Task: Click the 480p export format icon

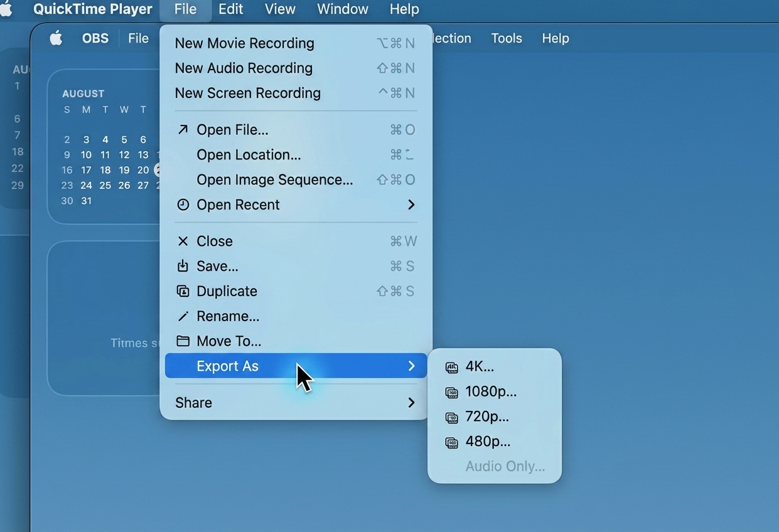Action: click(x=451, y=442)
